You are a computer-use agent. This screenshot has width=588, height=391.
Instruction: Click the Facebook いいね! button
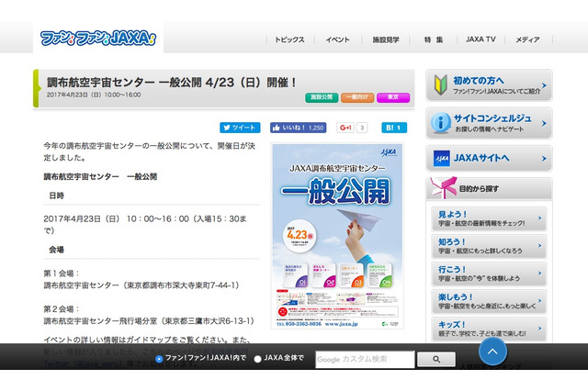(298, 128)
